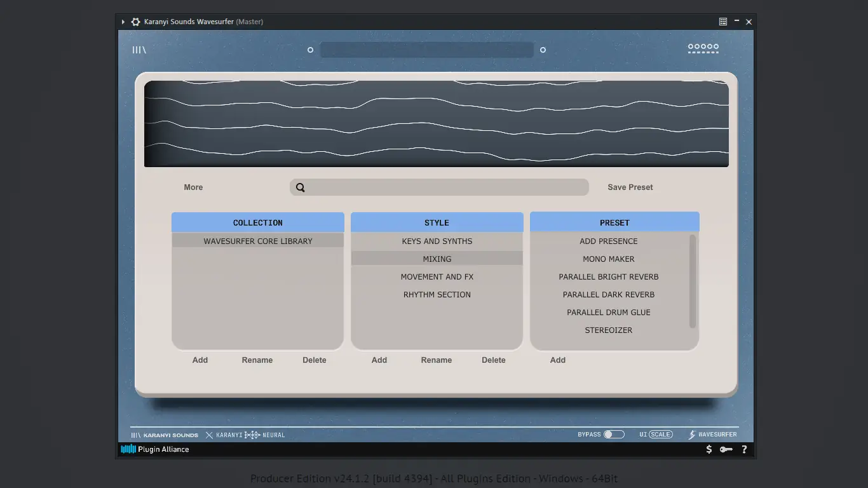
Task: Expand the plugin menu arrow in title bar
Action: (x=123, y=22)
